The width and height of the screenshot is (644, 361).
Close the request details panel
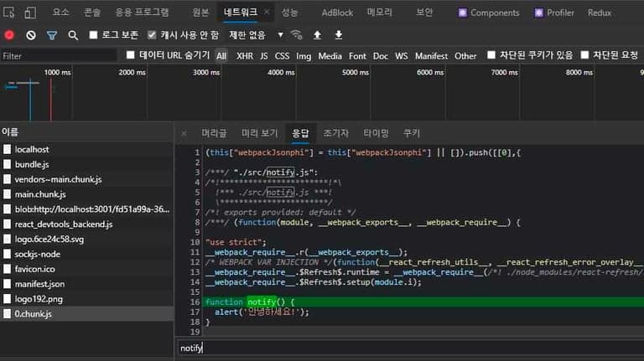184,133
